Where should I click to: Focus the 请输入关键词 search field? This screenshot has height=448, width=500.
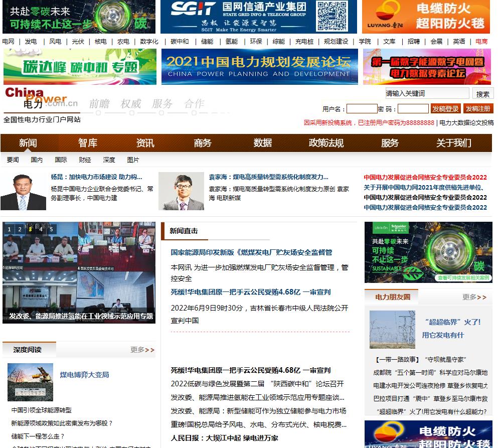click(427, 93)
